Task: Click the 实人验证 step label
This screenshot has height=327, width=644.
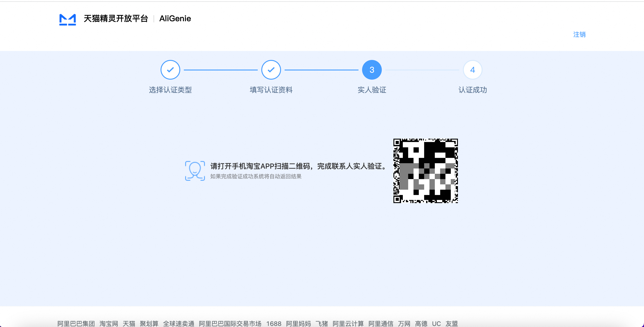Action: [x=372, y=90]
